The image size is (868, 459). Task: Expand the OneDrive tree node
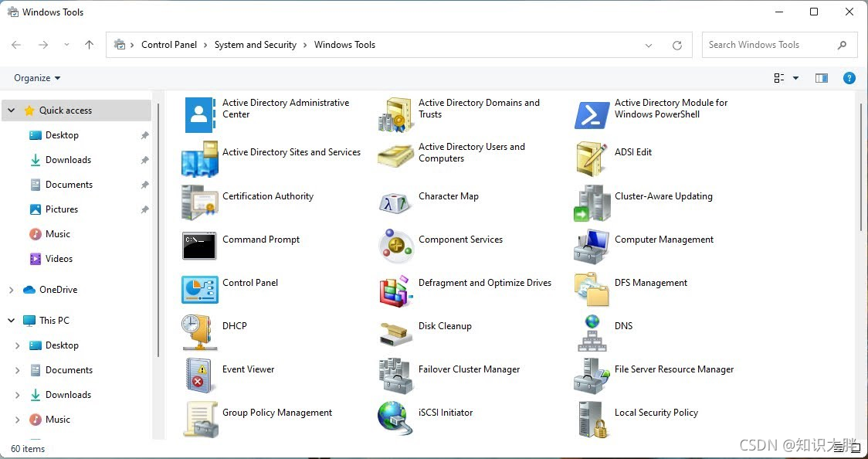tap(11, 290)
